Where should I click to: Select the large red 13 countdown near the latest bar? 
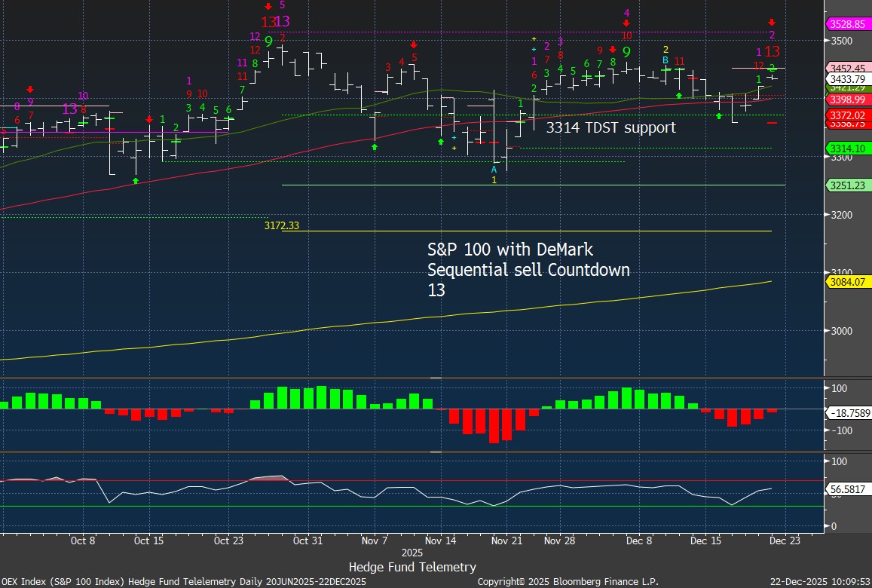tap(772, 52)
